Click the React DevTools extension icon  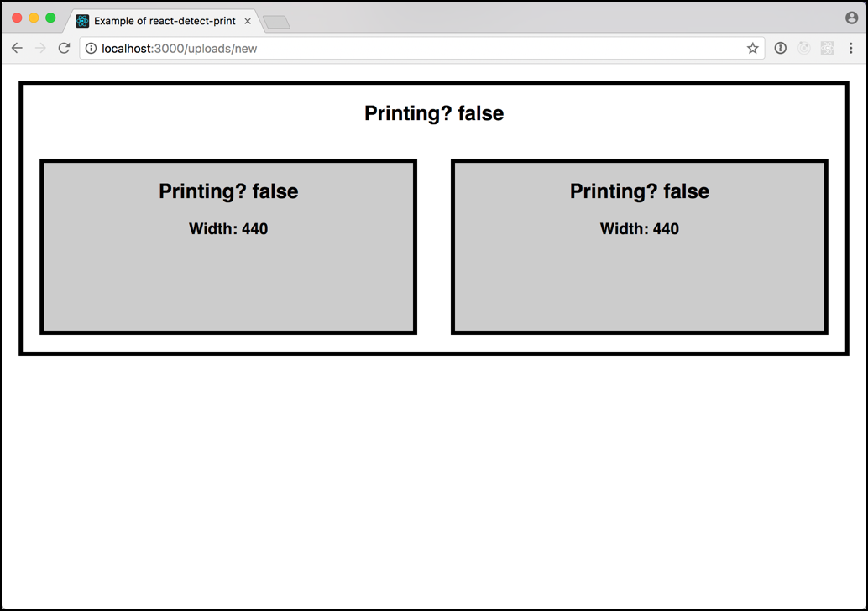coord(828,48)
